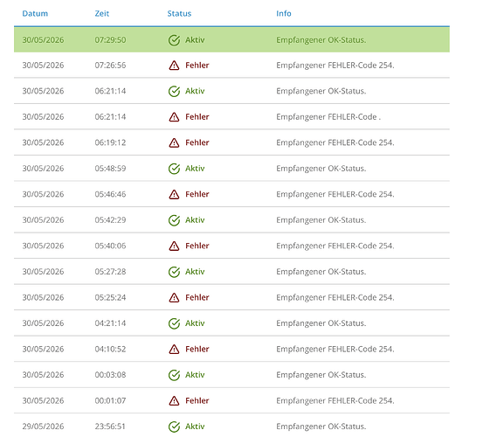Click 'Empfangener OK-Status.' in the highlighted row
Screen dimensions: 504x437
point(321,40)
